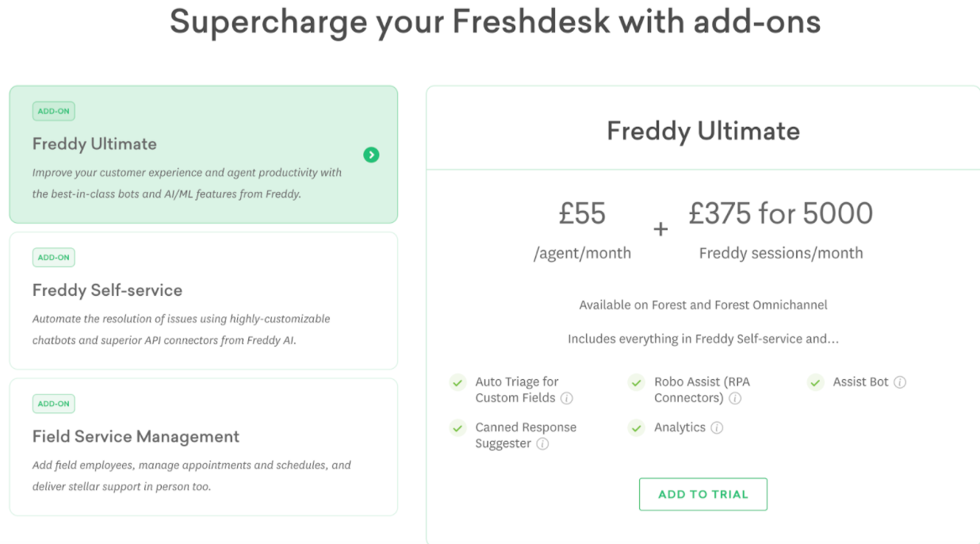Click the Freddy Ultimate title in left list
The image size is (980, 544).
pos(94,144)
